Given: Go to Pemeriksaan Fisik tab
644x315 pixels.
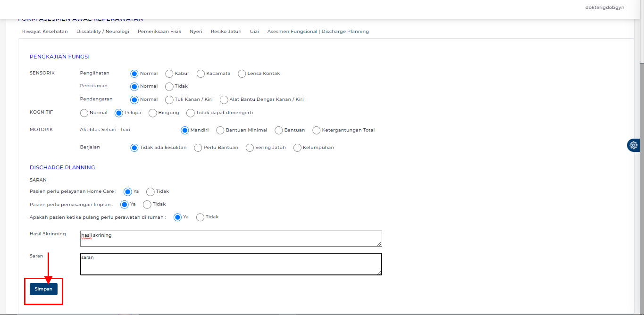Looking at the screenshot, I should coord(159,32).
